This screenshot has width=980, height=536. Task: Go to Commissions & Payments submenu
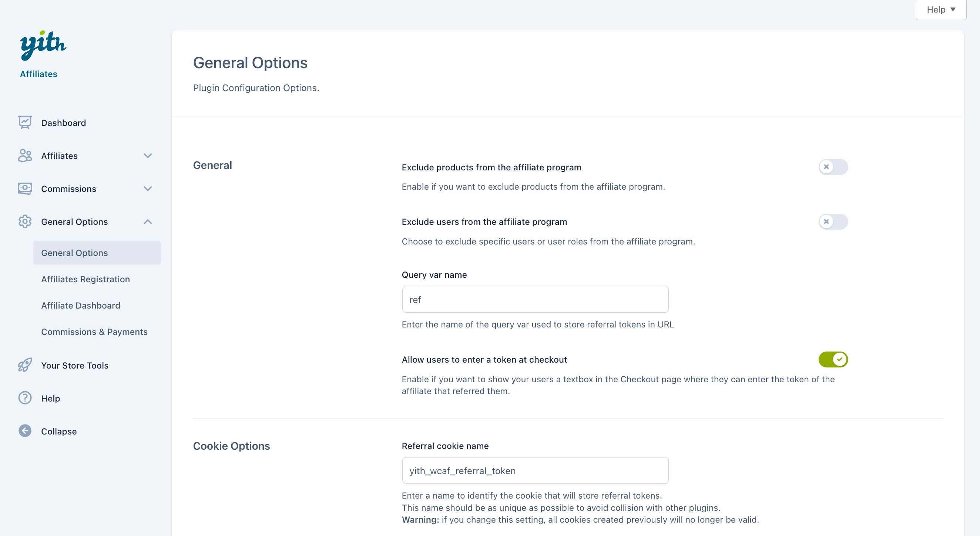click(94, 332)
